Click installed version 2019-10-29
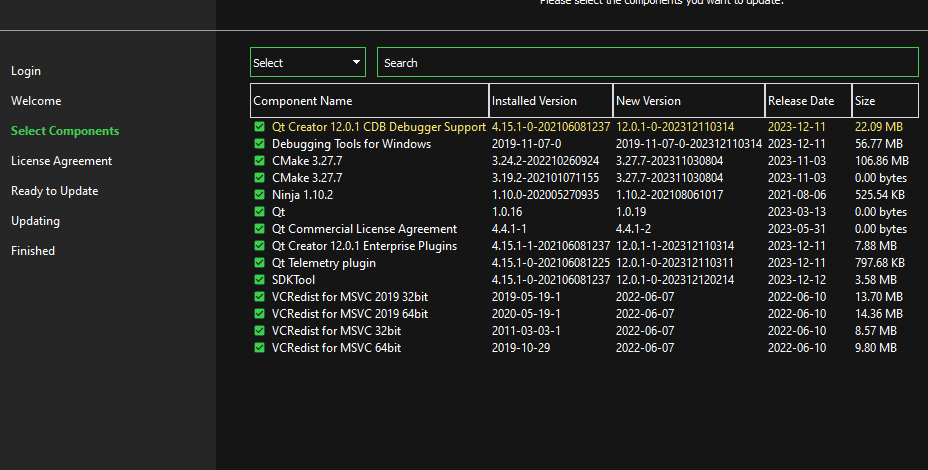Image resolution: width=928 pixels, height=470 pixels. 521,347
